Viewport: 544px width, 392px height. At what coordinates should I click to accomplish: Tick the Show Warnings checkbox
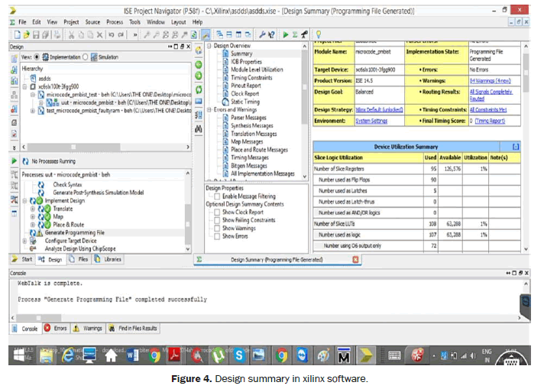click(x=218, y=228)
